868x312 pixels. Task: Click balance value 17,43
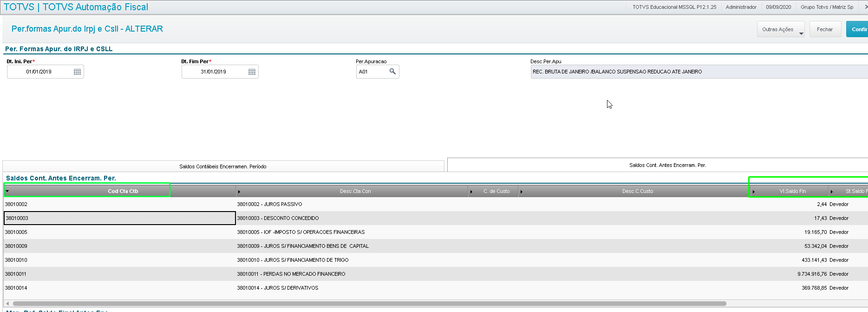click(821, 218)
